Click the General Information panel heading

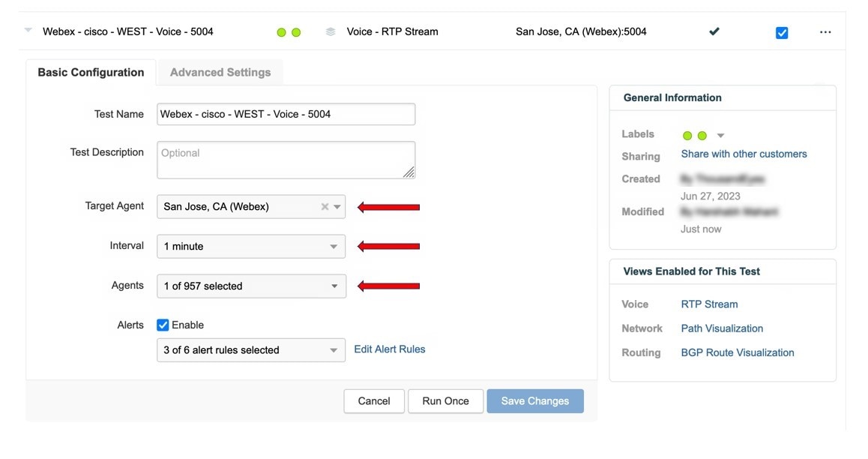tap(672, 97)
